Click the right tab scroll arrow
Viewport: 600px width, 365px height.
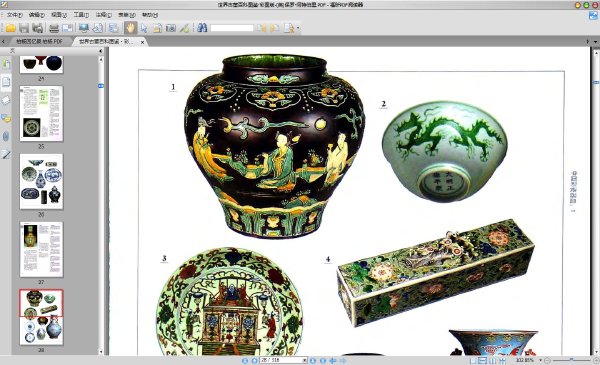click(x=588, y=41)
